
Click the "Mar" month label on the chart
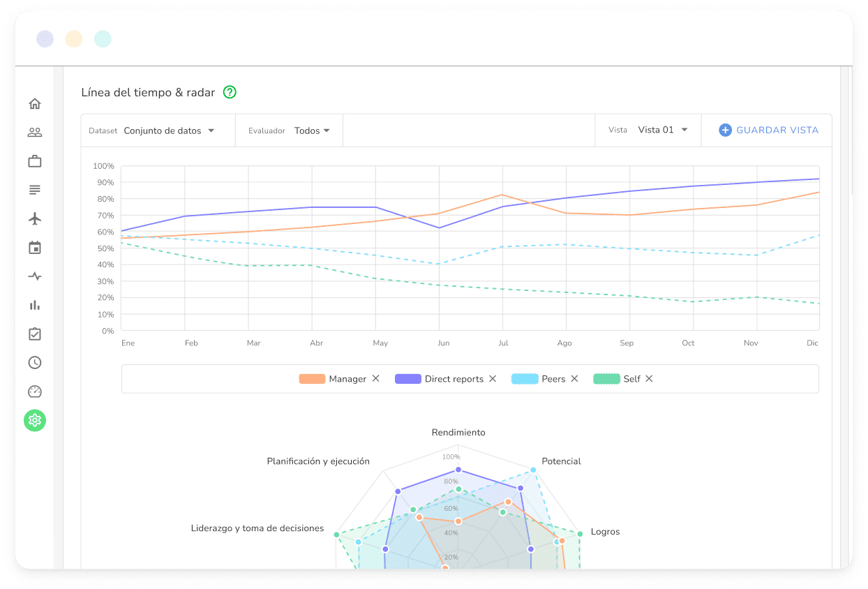click(254, 343)
